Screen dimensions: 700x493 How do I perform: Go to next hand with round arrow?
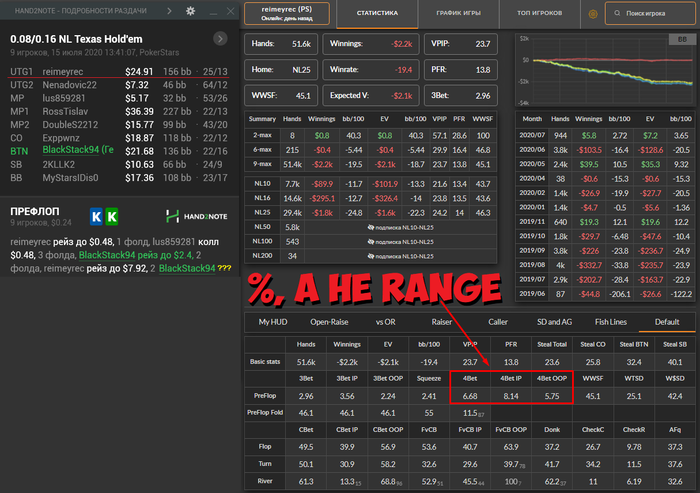click(220, 39)
